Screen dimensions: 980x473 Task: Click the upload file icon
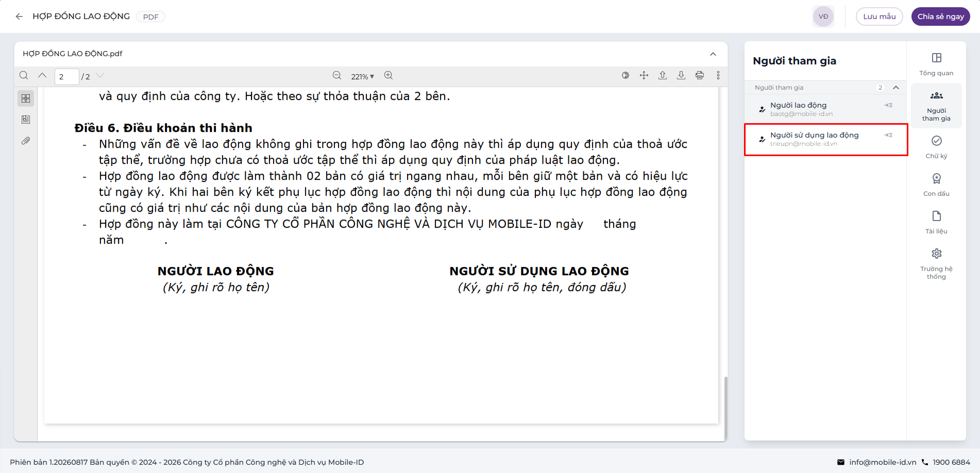[663, 76]
